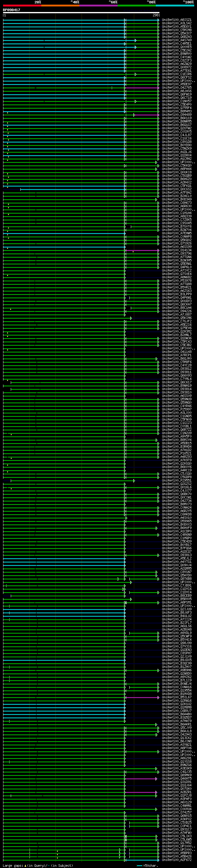
Task: Select the UniRef100_C5NZK9 label
Action: (x=177, y=149)
